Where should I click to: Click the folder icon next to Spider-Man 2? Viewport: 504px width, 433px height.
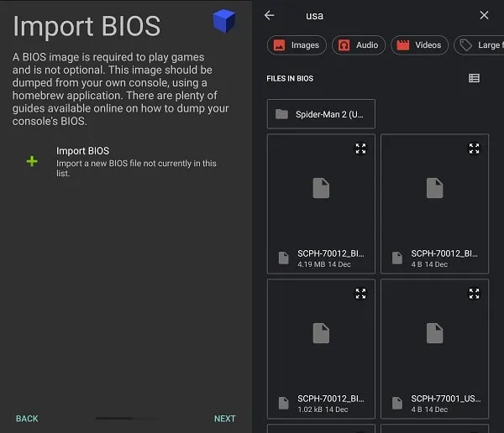pos(281,114)
